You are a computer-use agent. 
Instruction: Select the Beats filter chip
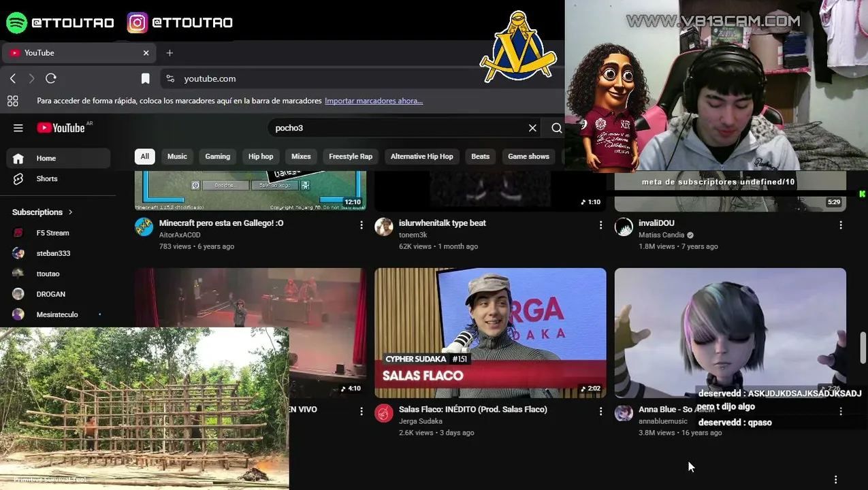click(481, 157)
